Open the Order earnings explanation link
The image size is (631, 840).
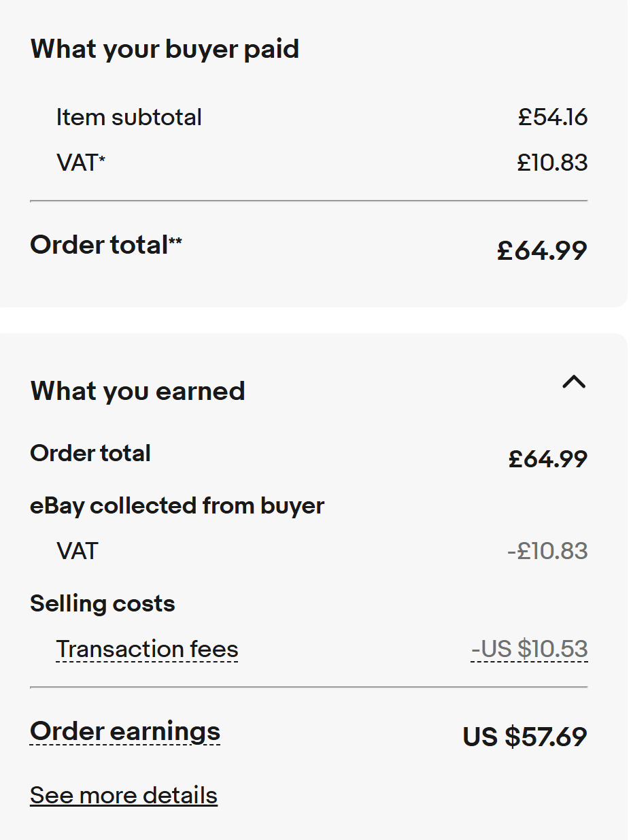pos(125,731)
